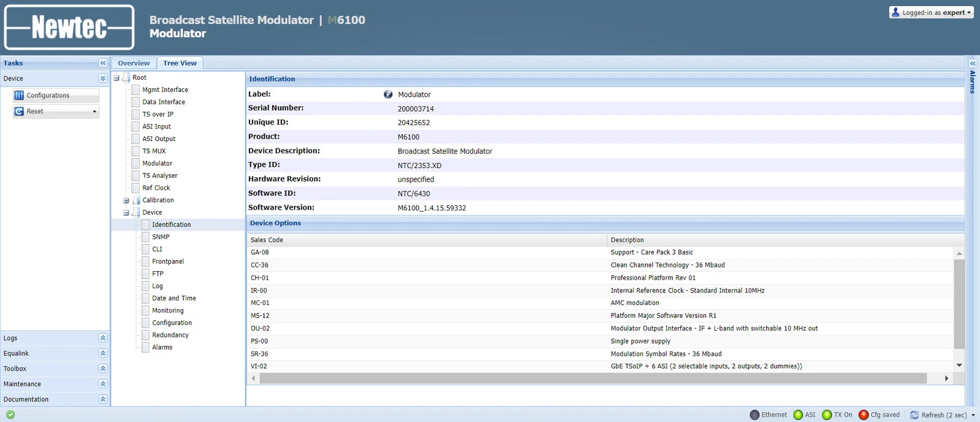Click the user icon beside Logged-in
The image size is (980, 422).
[896, 12]
